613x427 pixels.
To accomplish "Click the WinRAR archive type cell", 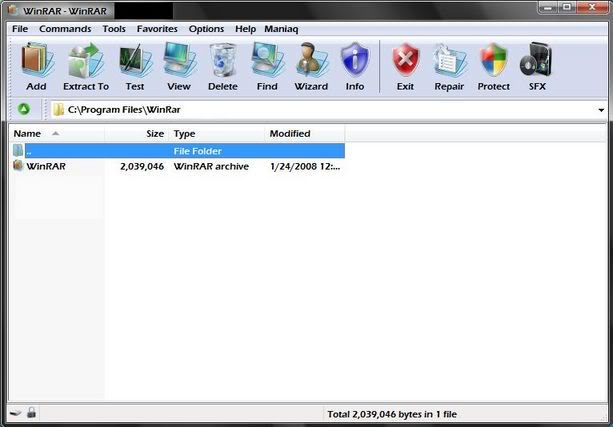I will point(211,166).
